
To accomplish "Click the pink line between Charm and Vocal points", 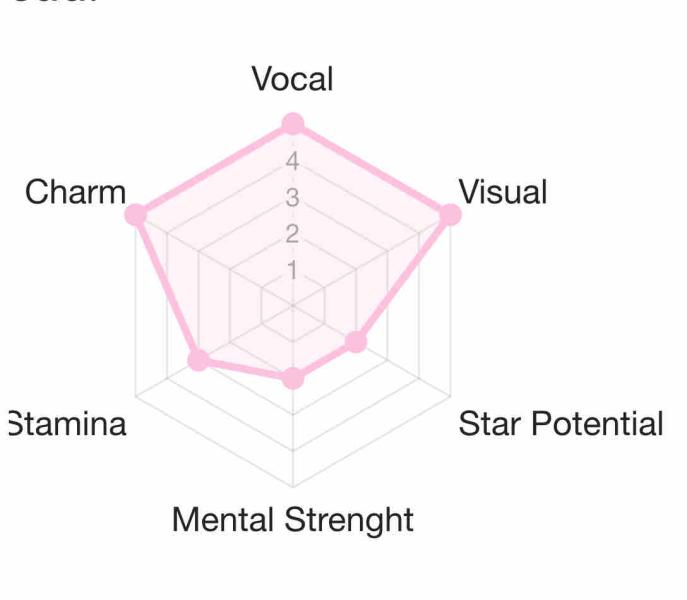I will [x=214, y=169].
